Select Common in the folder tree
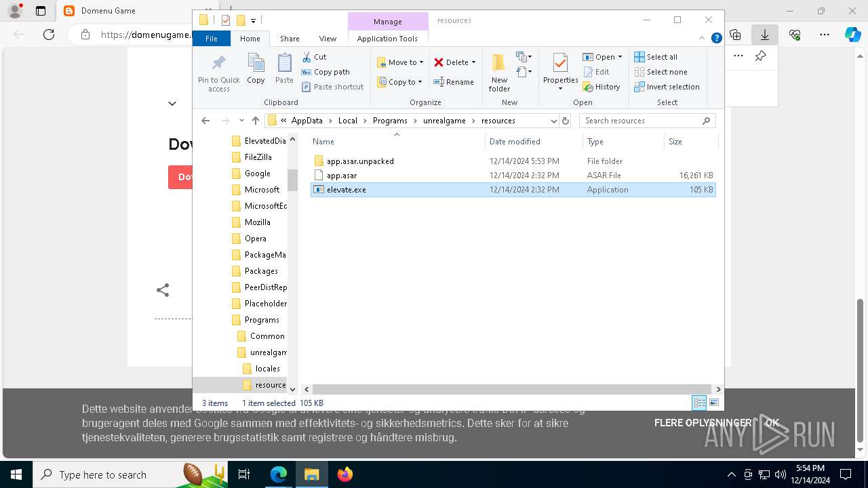Screen dimensions: 868x488 267,336
